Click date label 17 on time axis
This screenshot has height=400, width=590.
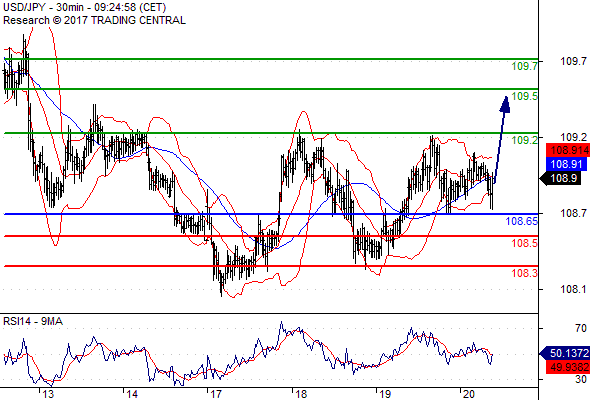(x=216, y=394)
